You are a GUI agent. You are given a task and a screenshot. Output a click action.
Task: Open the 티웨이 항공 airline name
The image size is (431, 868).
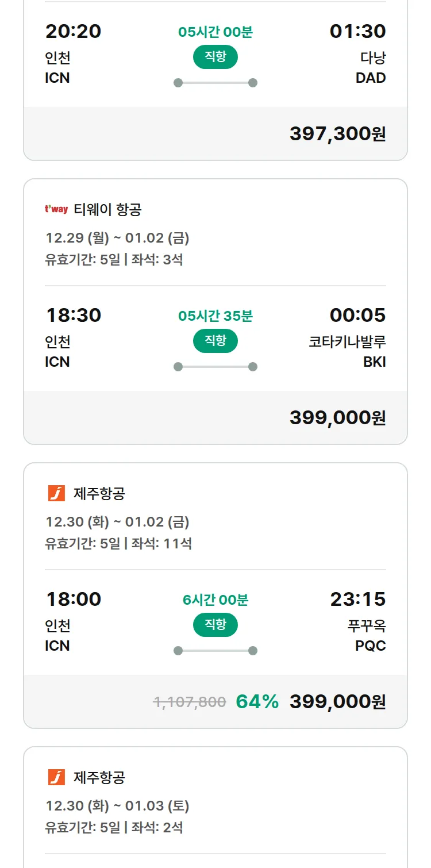(107, 209)
